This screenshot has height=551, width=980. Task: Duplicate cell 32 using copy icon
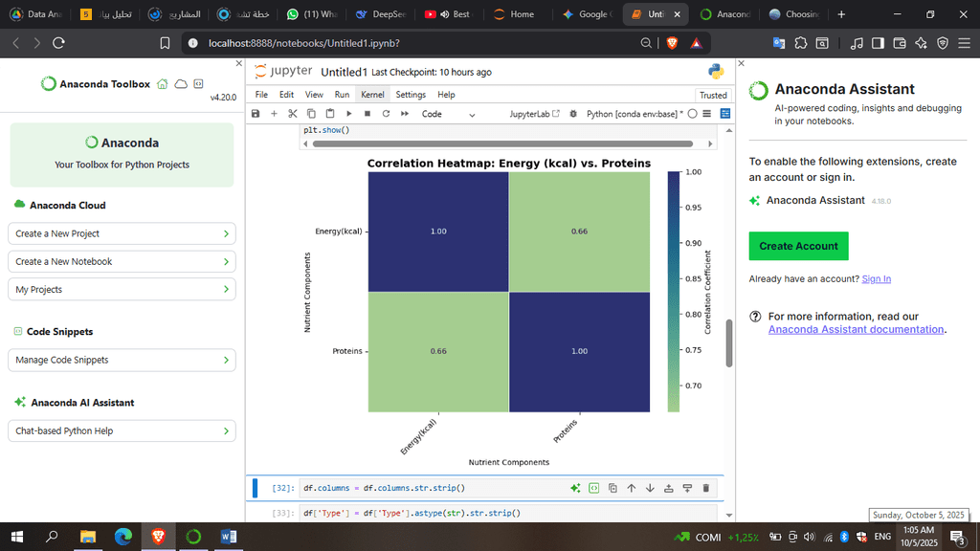pos(612,488)
